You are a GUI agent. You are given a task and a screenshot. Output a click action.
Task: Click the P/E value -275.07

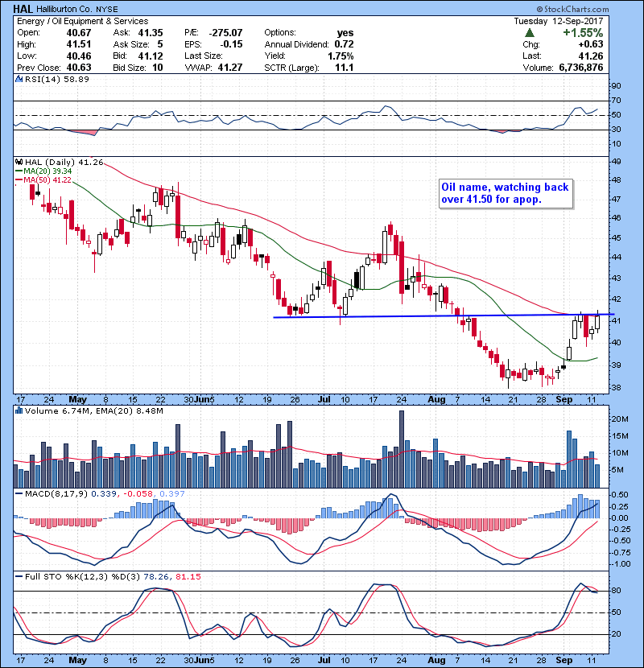[226, 33]
